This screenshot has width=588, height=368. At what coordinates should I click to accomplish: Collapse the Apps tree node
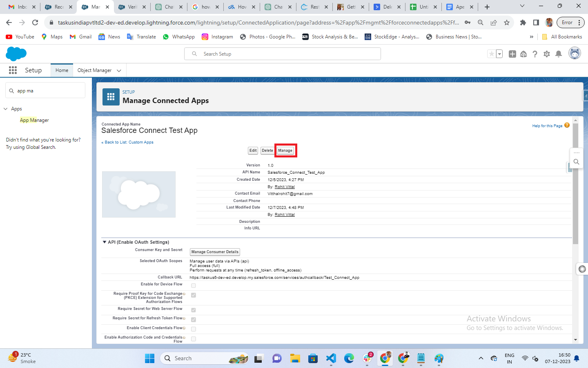point(6,109)
